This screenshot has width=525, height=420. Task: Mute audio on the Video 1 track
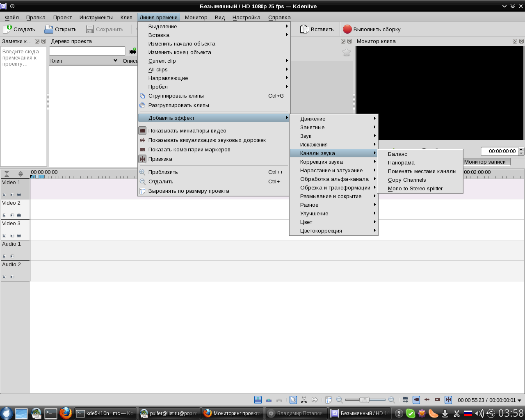[12, 195]
